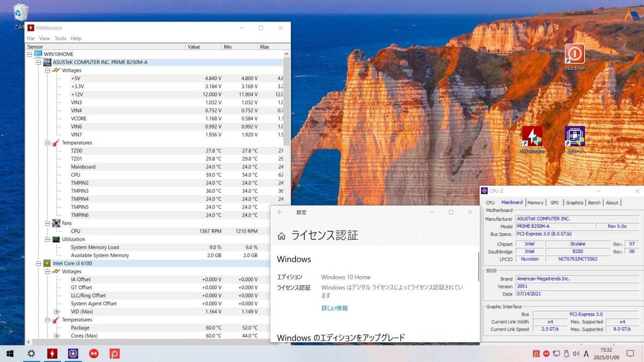Click the lightning icon of motherboard Voltages
Viewport: 644px width, 362px height.
tap(56, 70)
